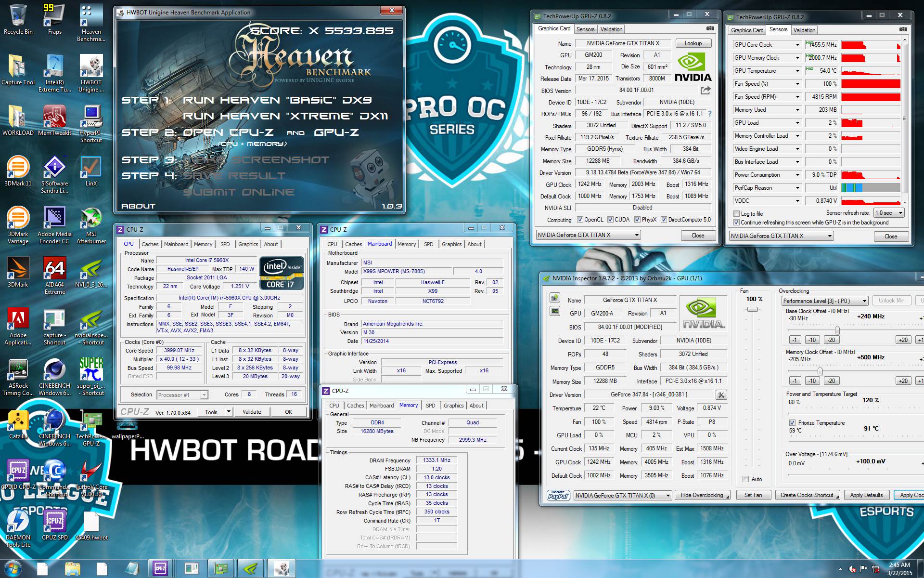The width and height of the screenshot is (924, 578).
Task: Click ABOUT in the Heaven Benchmark window
Action: [138, 206]
